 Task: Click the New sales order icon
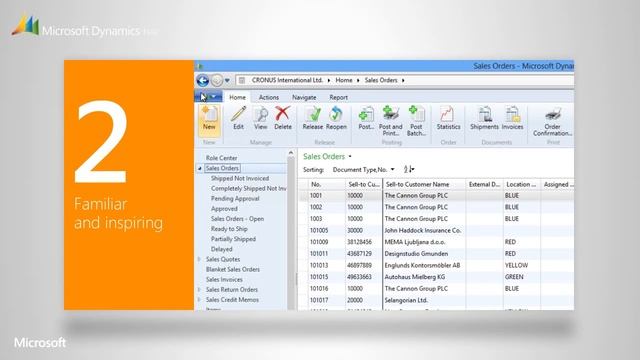(x=209, y=120)
